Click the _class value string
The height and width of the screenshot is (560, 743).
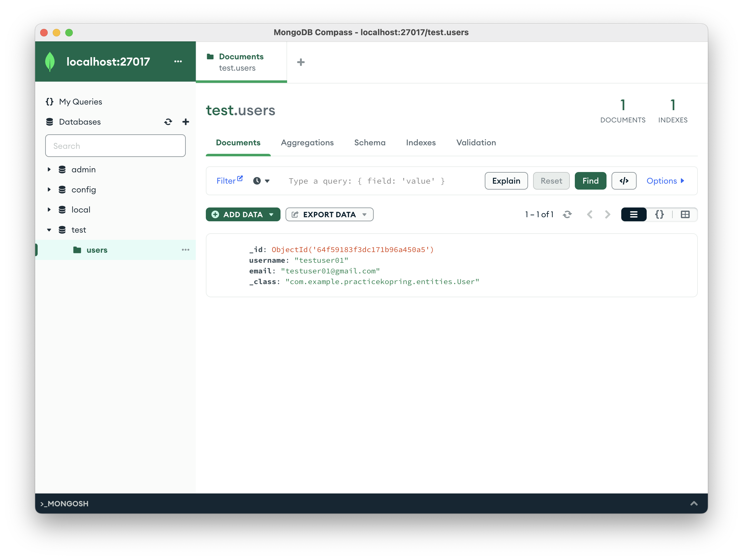tap(382, 282)
